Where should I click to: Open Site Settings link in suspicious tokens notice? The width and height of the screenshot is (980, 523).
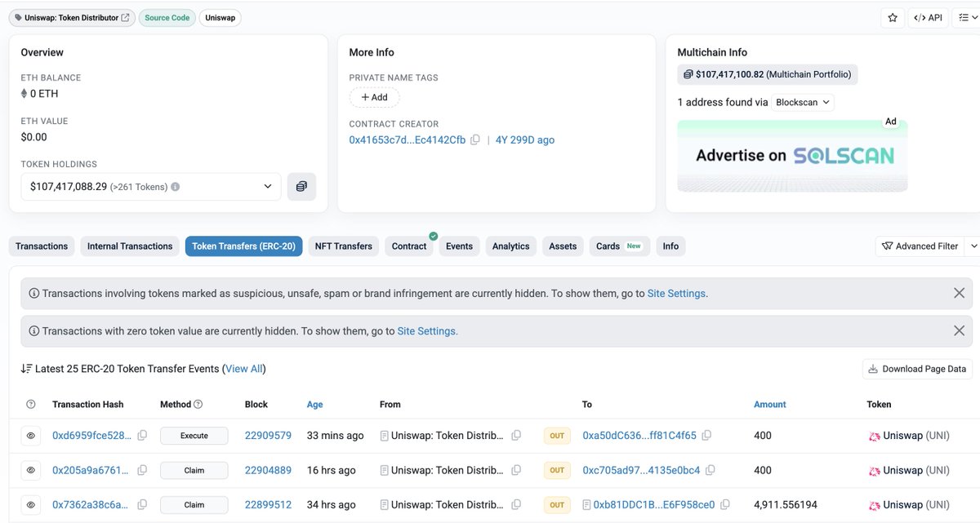tap(676, 294)
